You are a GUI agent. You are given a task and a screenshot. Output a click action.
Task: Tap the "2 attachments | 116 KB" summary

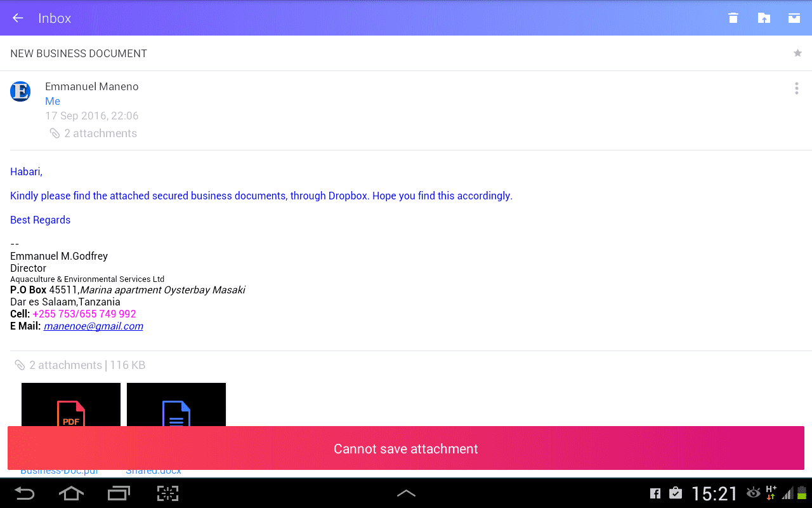point(80,365)
